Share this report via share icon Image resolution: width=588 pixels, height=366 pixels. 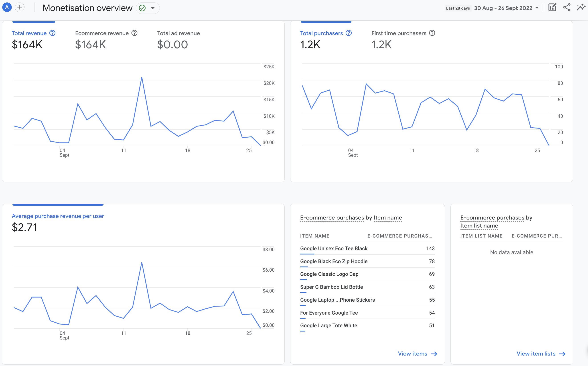tap(567, 8)
